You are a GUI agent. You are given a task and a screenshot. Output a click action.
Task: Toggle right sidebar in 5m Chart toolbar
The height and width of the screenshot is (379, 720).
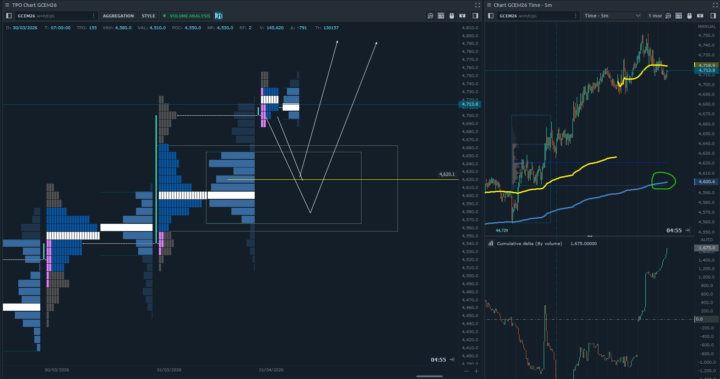[713, 16]
